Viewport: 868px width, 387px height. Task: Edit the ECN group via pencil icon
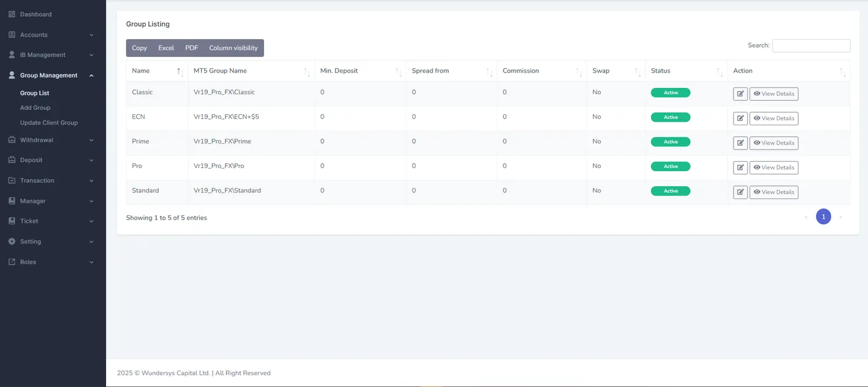740,118
